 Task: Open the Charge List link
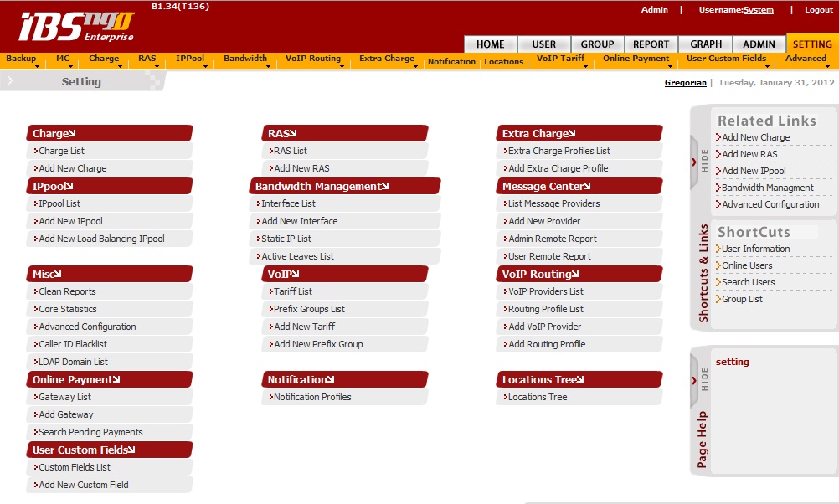click(61, 152)
